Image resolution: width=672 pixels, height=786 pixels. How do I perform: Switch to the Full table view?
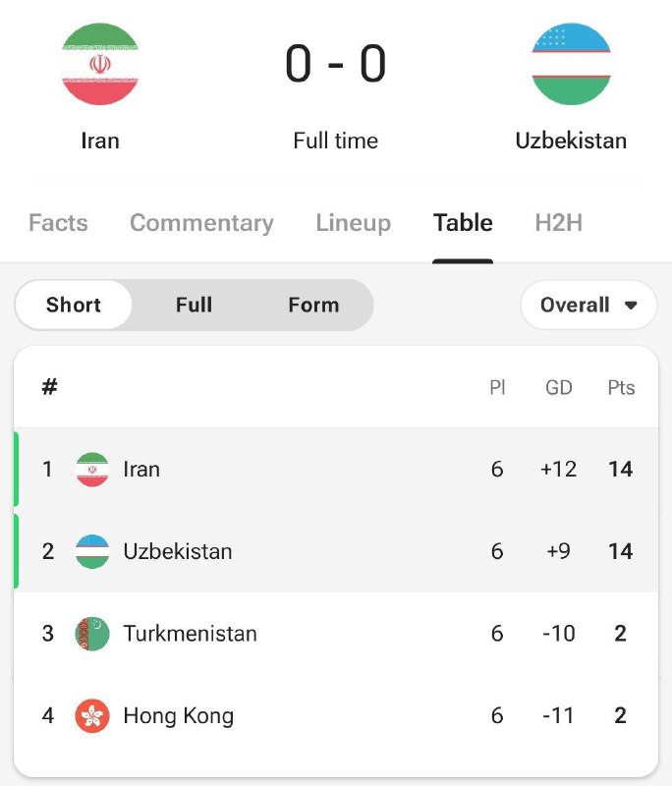(194, 305)
